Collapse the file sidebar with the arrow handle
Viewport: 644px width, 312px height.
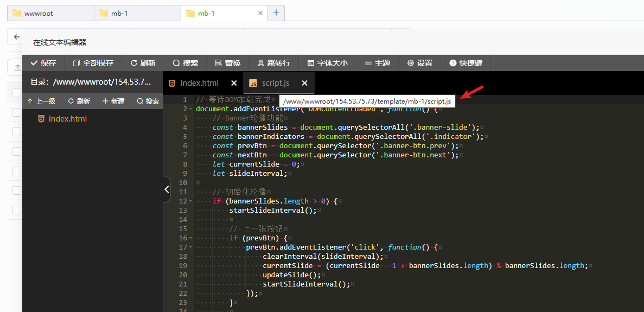[167, 189]
